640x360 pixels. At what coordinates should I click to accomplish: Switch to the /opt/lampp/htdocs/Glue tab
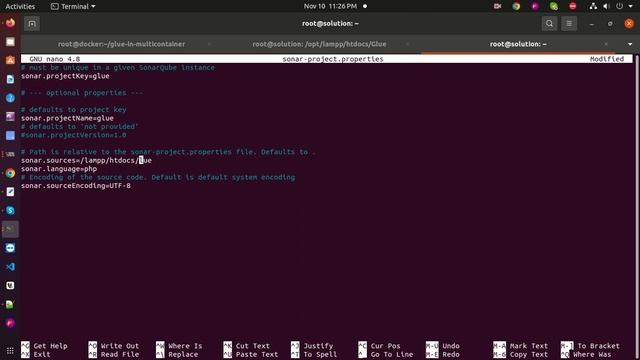pyautogui.click(x=319, y=44)
